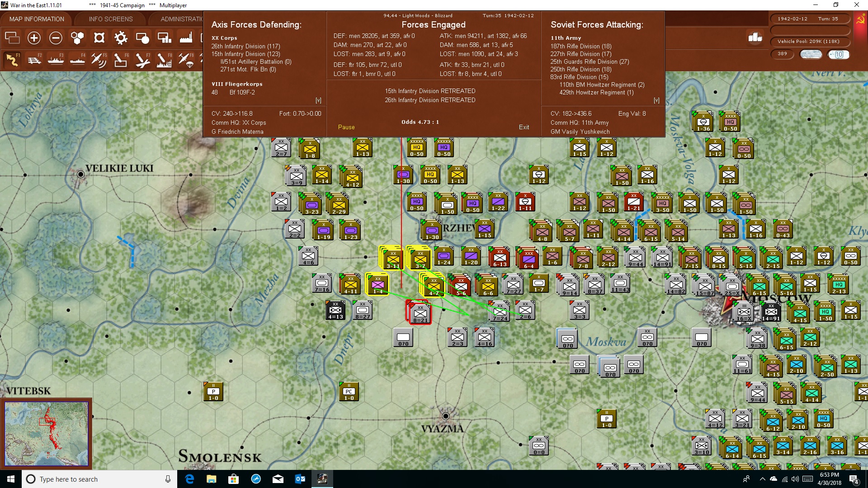868x488 pixels.
Task: Click the taskbar search box
Action: point(99,479)
